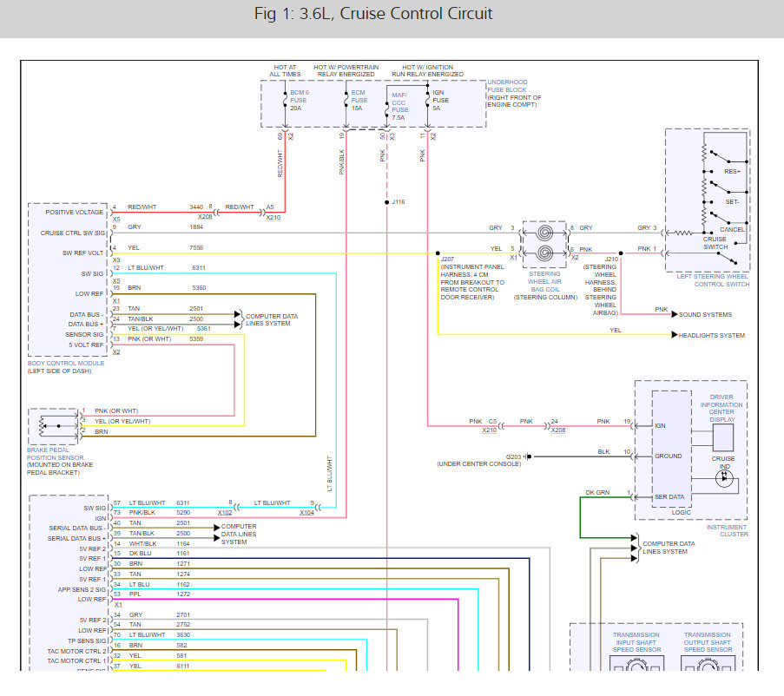
Task: Click the BCM 6 fuse symbol
Action: 285,99
